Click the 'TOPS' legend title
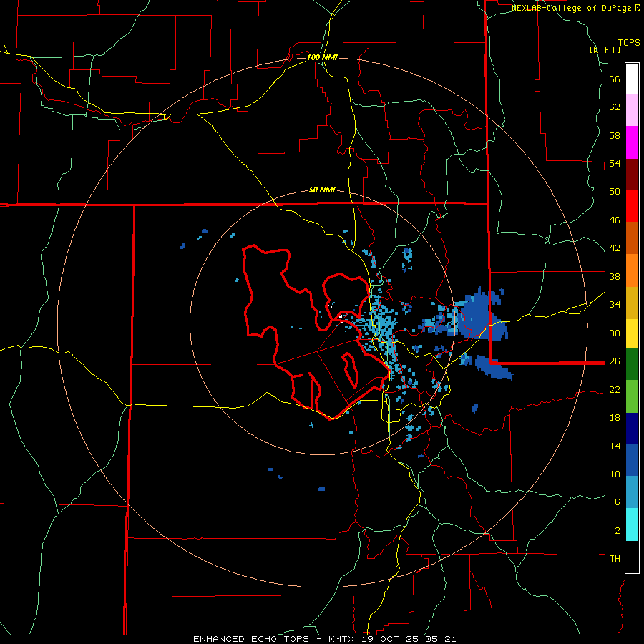The height and width of the screenshot is (644, 644). tap(629, 42)
